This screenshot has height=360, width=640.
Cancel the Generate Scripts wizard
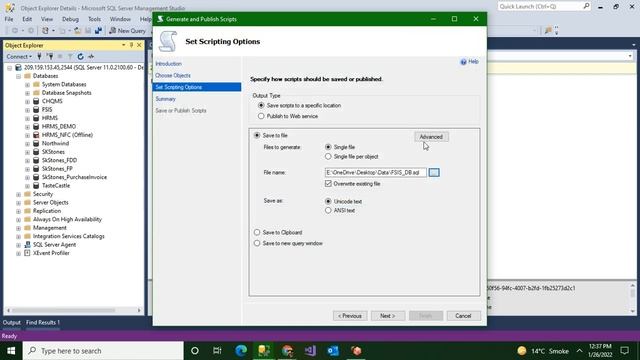tap(463, 316)
